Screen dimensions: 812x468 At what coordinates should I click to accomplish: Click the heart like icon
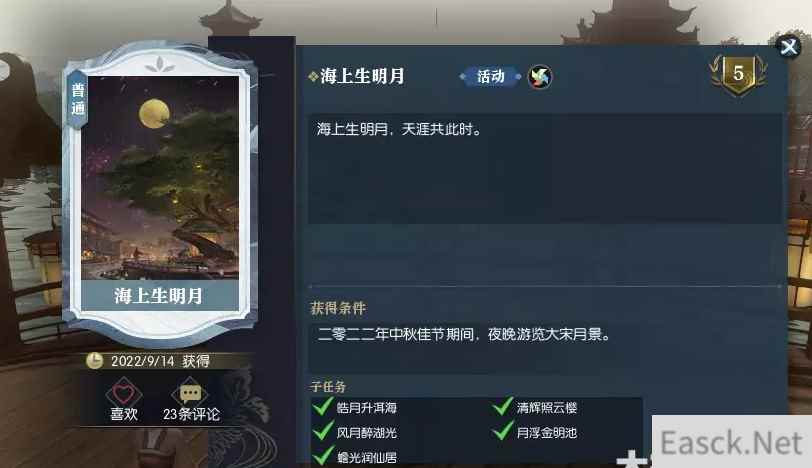pos(123,393)
